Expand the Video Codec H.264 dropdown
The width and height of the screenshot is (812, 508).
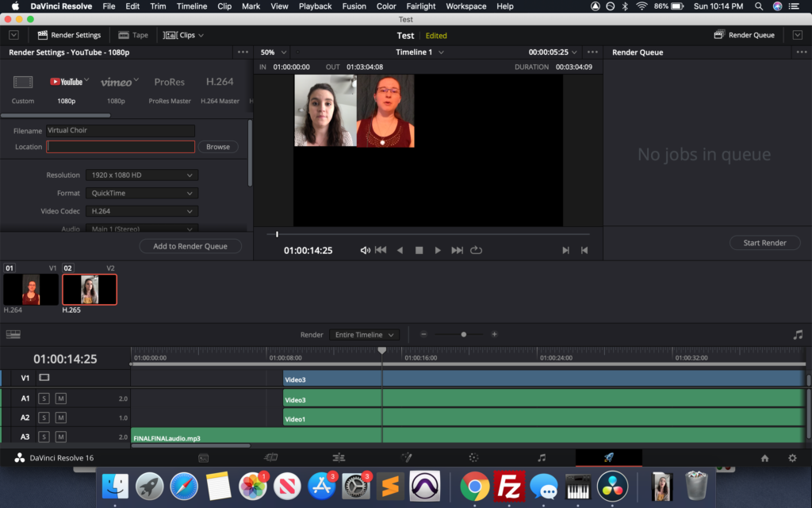click(x=142, y=211)
